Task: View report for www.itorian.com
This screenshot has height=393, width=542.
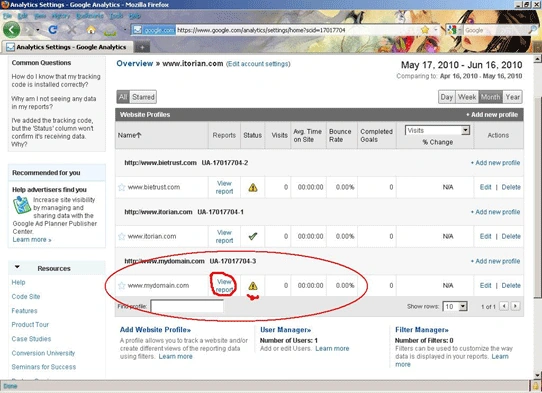Action: (x=224, y=236)
